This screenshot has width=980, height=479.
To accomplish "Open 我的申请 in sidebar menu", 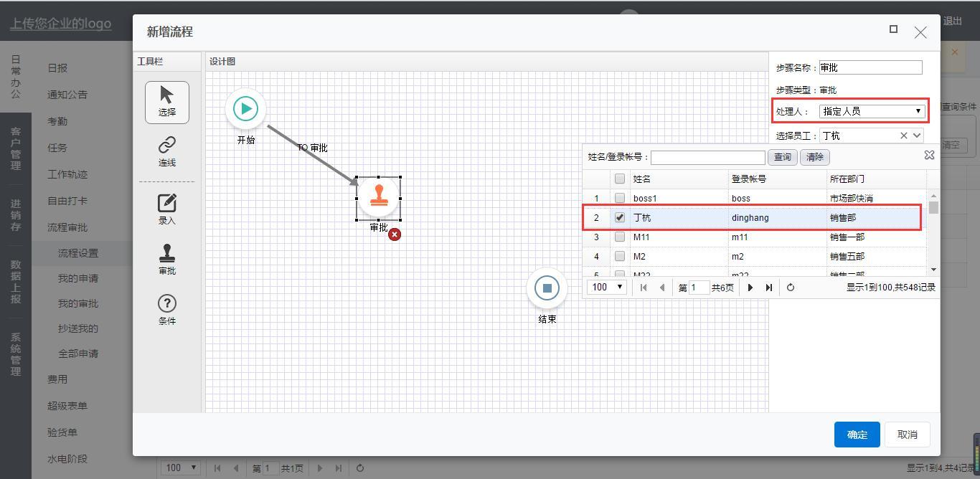I will coord(78,278).
